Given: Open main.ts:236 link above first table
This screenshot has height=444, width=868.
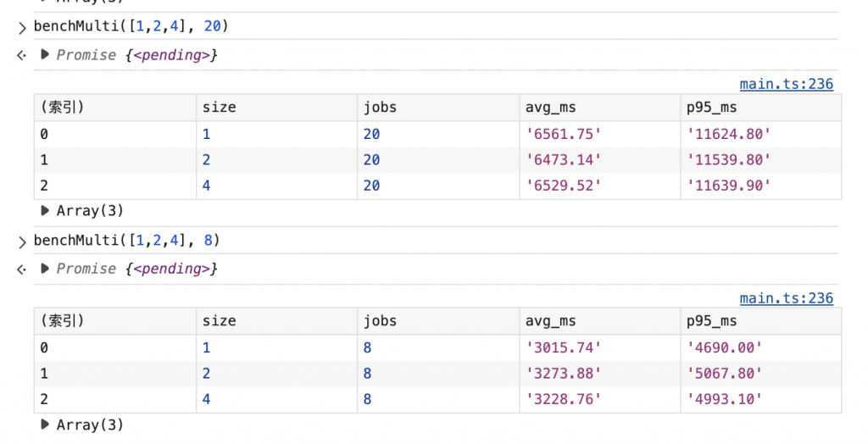Looking at the screenshot, I should pos(786,84).
